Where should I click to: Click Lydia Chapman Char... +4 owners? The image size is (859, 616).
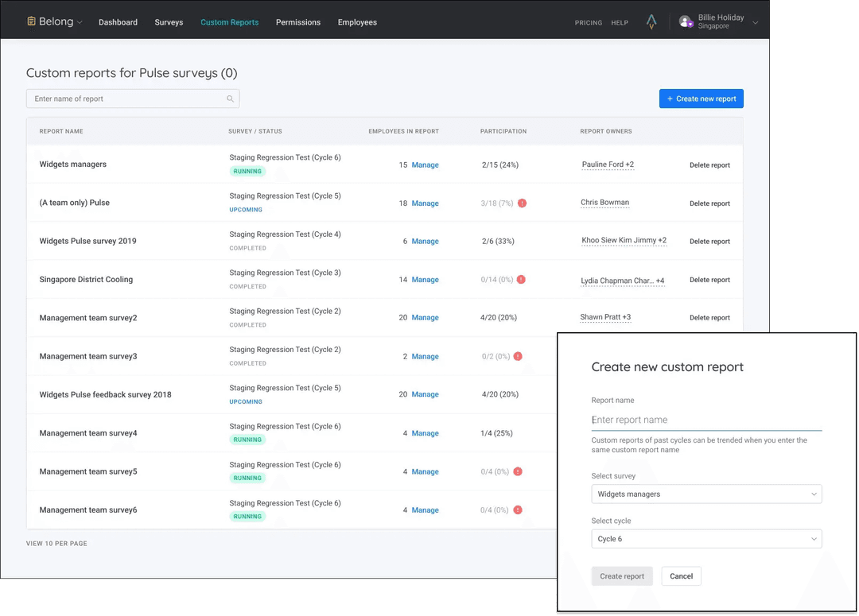point(622,281)
